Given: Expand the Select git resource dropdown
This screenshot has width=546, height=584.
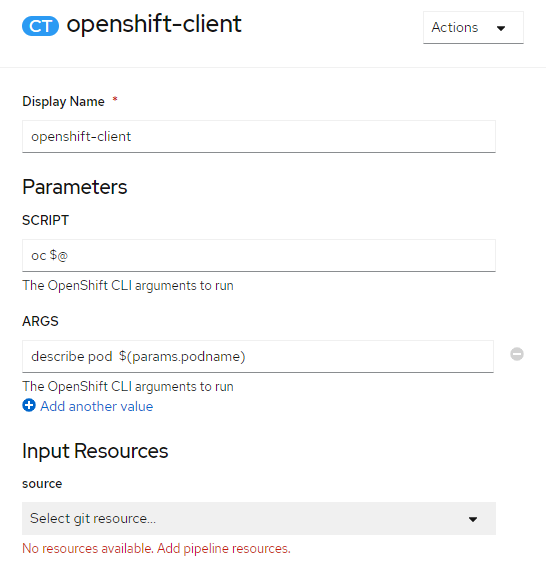Looking at the screenshot, I should 259,518.
